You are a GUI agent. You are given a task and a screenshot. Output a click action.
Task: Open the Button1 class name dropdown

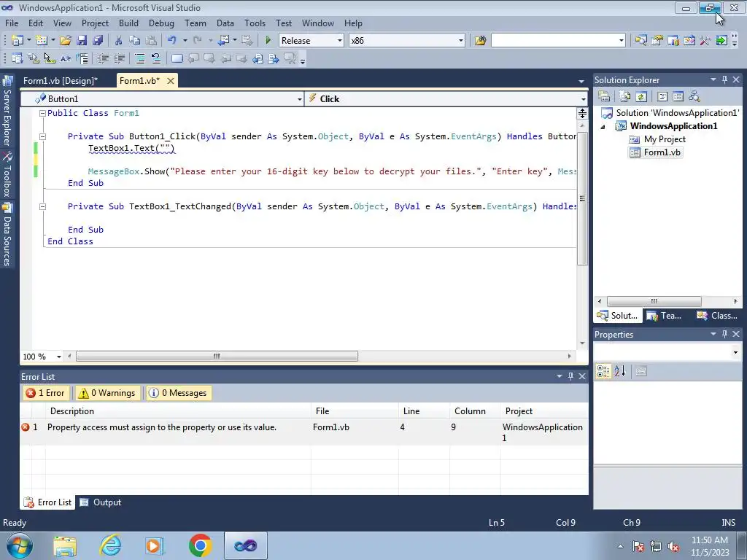click(299, 99)
